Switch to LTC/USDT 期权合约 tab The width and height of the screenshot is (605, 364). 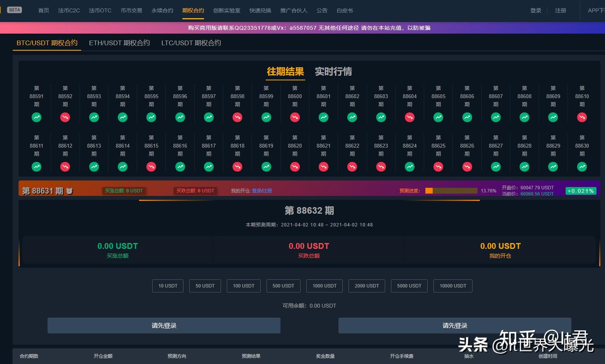point(191,43)
